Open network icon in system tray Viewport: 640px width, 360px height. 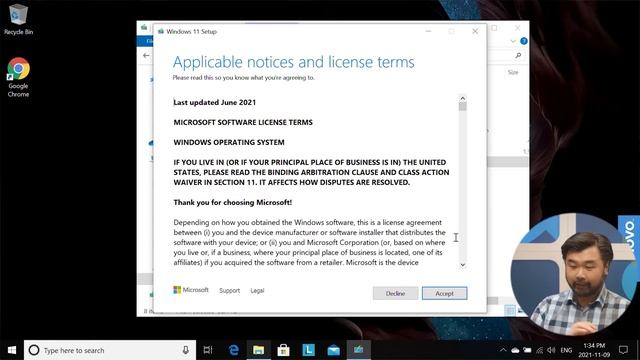[540, 350]
